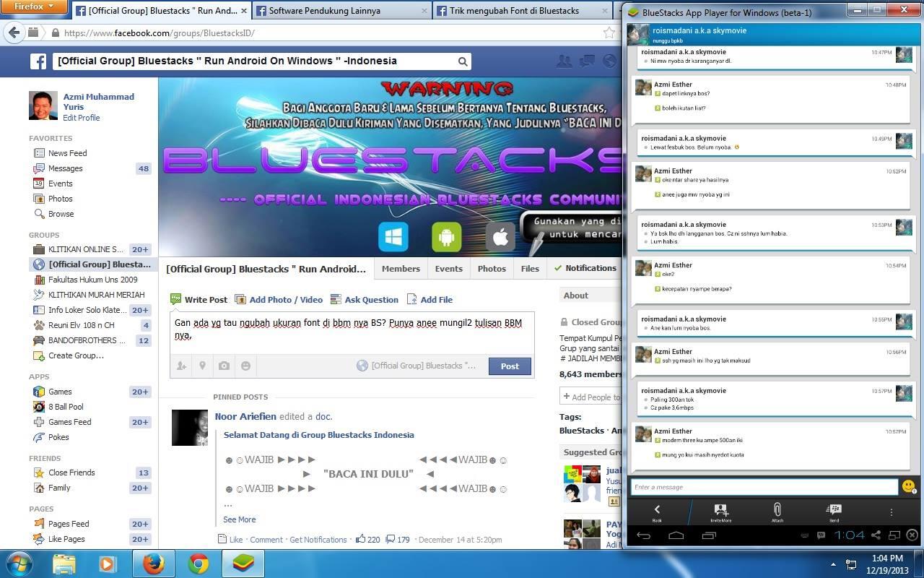Viewport: 924px width, 578px height.
Task: Enable the keyboard icon in Android status bar
Action: click(x=804, y=535)
